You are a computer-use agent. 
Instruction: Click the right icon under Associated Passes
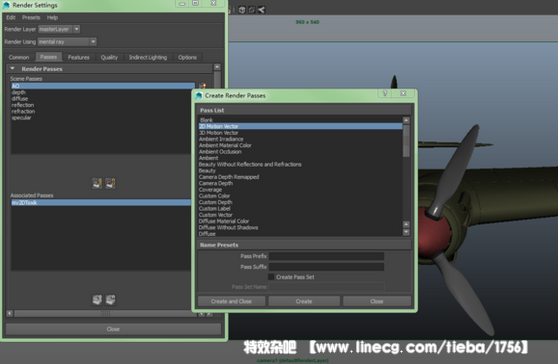click(110, 300)
